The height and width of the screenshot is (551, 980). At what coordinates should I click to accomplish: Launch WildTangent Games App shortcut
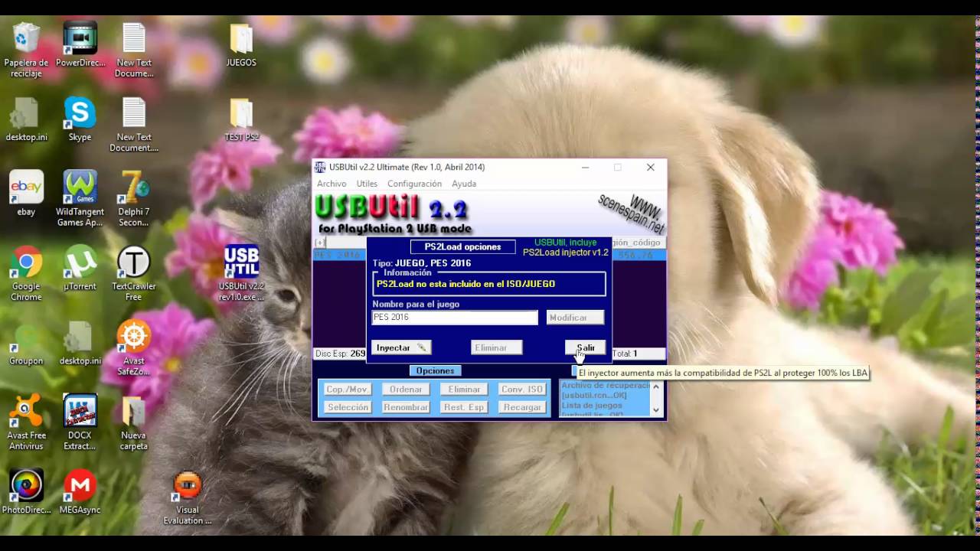[x=80, y=199]
